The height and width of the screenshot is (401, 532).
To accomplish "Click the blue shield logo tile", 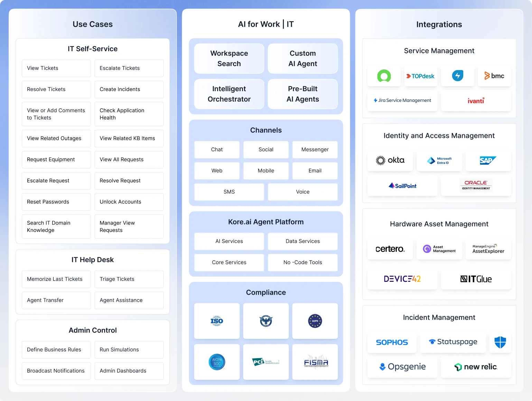I will click(500, 342).
